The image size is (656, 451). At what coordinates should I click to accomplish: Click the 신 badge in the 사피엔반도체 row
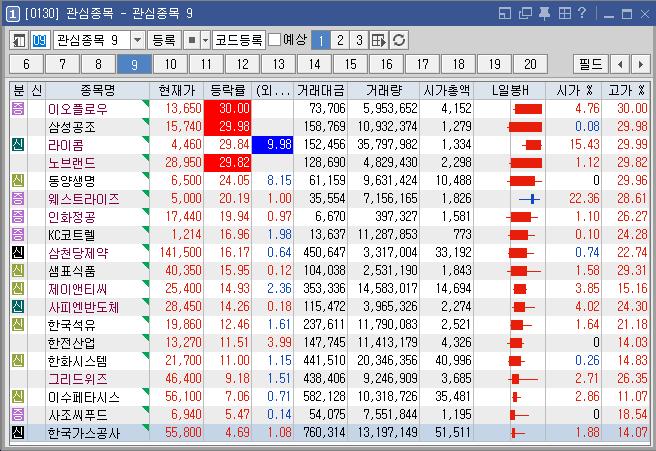[18, 307]
